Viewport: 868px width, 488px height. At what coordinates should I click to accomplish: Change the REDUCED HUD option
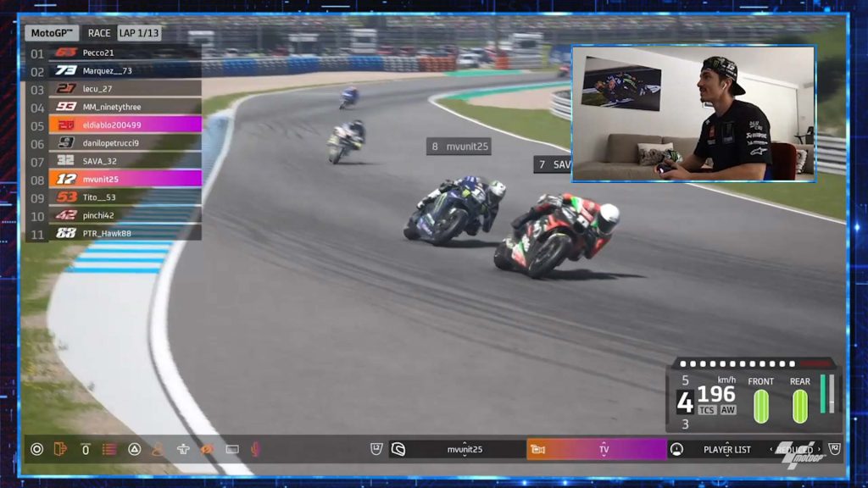point(795,449)
